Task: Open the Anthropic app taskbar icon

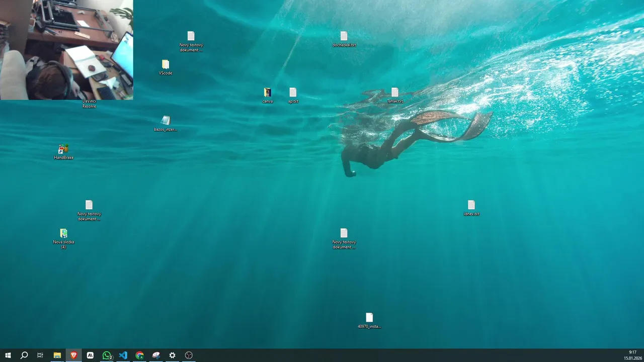Action: click(90, 355)
